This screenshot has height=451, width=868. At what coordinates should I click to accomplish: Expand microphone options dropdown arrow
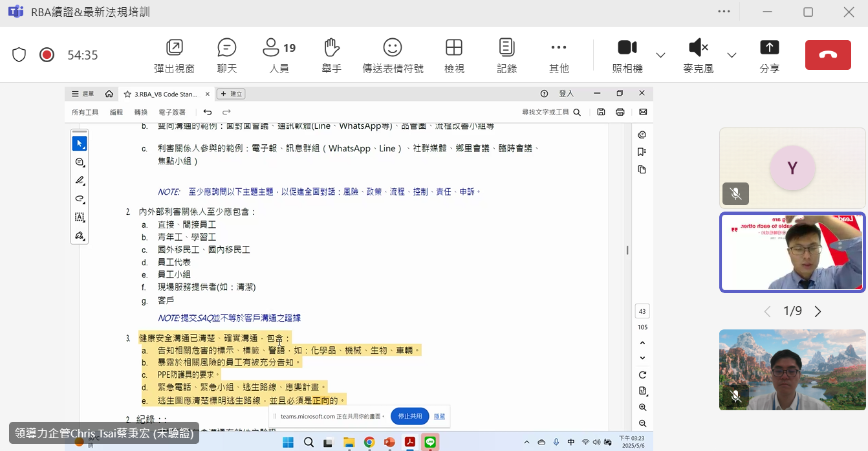732,55
